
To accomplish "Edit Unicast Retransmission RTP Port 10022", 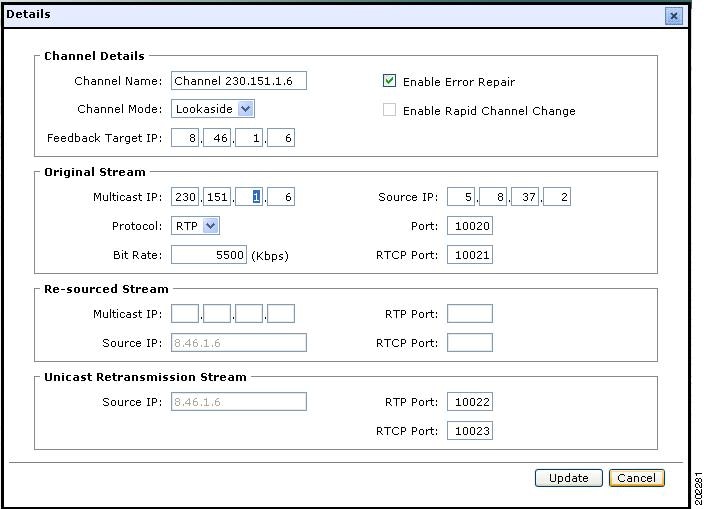I will [470, 402].
